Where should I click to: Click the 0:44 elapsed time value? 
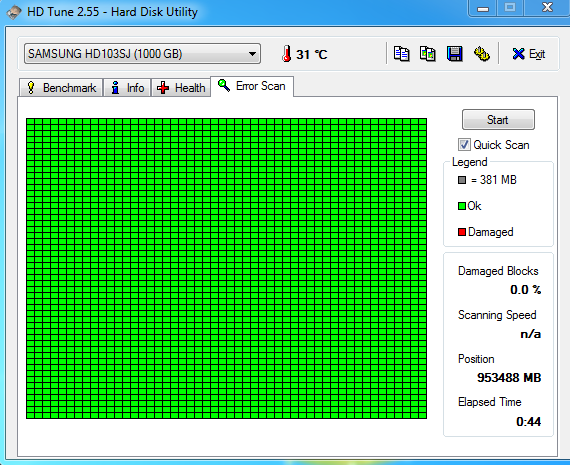tap(529, 422)
